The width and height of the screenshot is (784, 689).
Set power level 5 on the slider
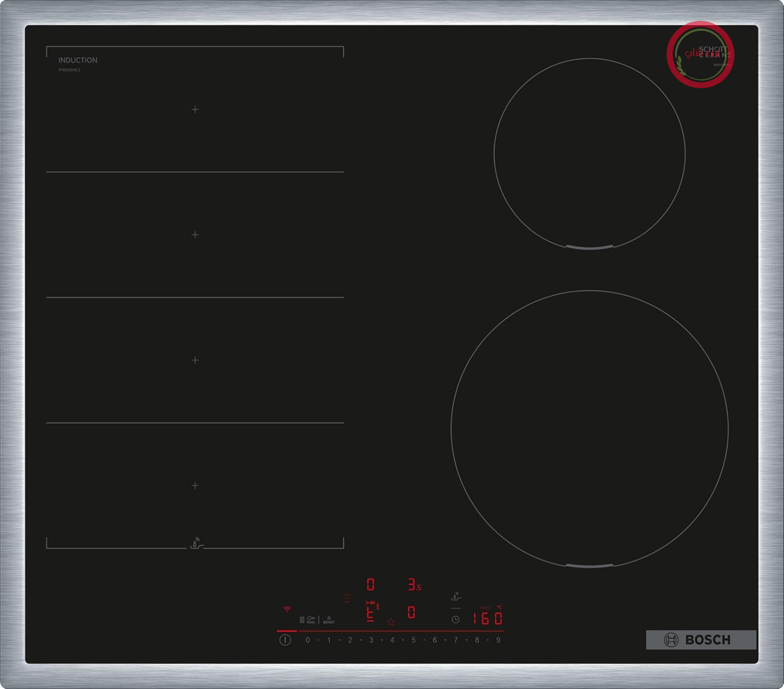pos(413,640)
